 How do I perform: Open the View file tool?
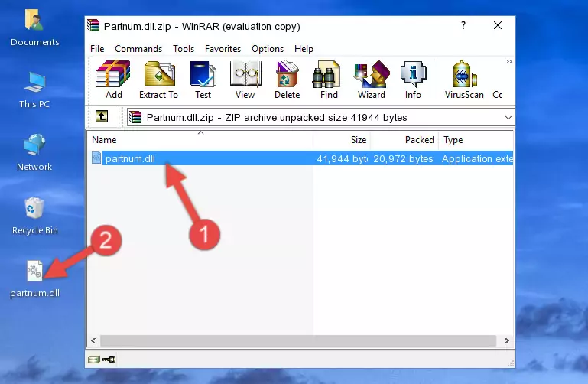click(x=245, y=80)
